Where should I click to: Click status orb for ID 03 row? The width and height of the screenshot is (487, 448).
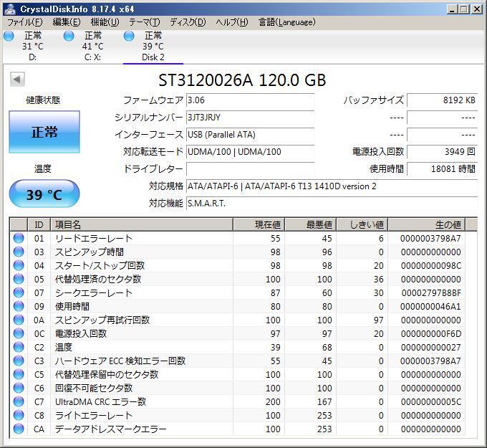(19, 252)
